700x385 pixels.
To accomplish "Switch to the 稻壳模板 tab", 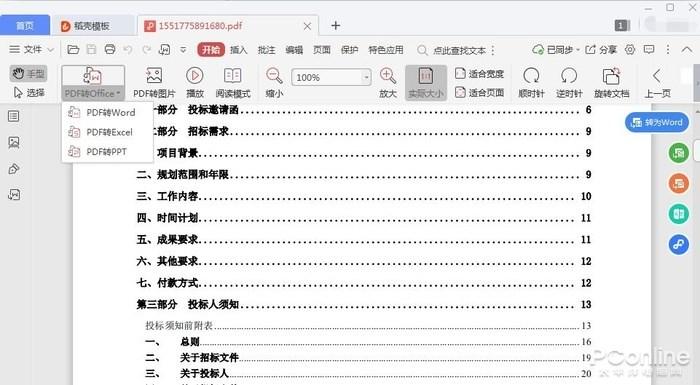I will click(x=92, y=26).
